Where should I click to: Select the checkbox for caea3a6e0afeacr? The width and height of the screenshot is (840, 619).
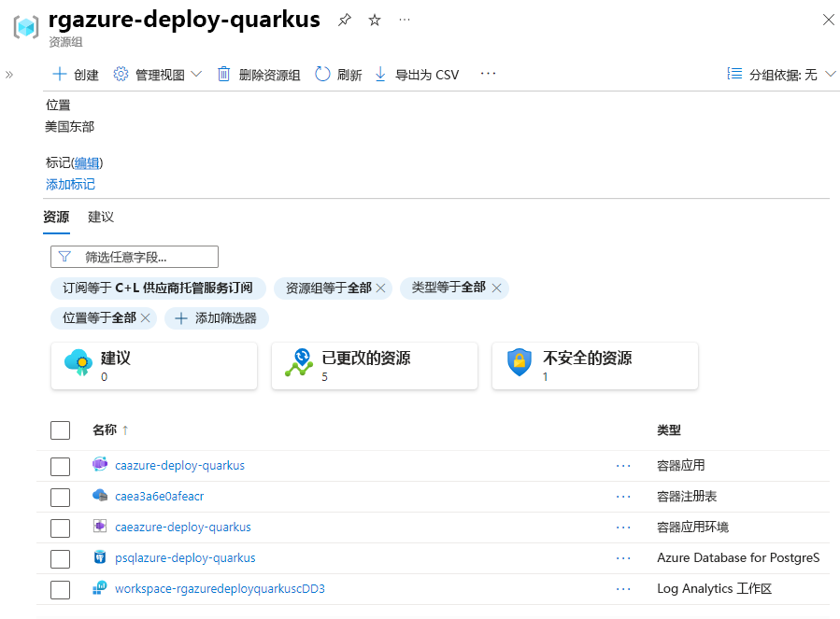coord(60,497)
